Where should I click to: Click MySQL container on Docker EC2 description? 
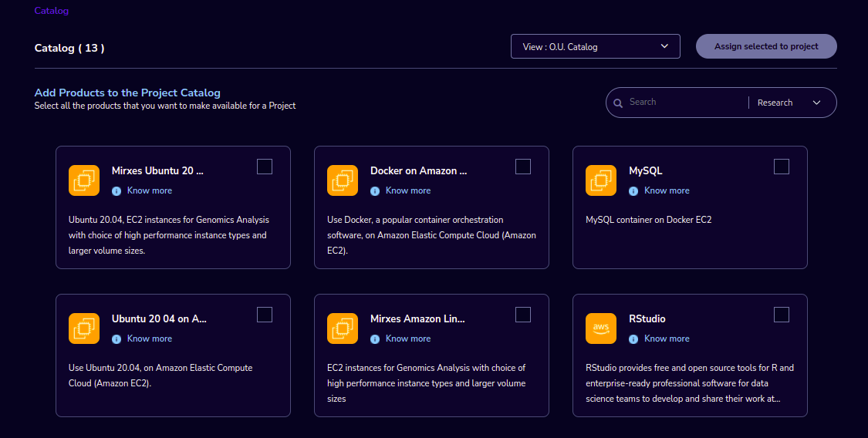click(x=648, y=220)
